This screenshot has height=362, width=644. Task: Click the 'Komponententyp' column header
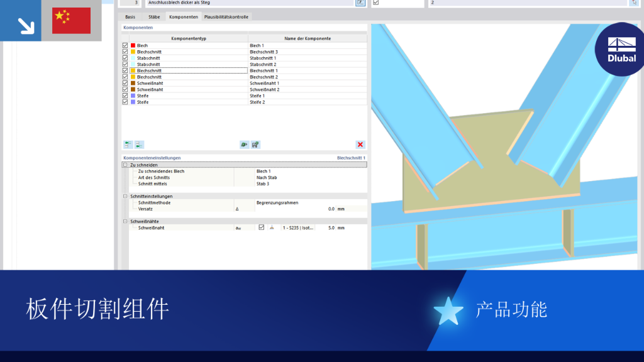point(189,38)
